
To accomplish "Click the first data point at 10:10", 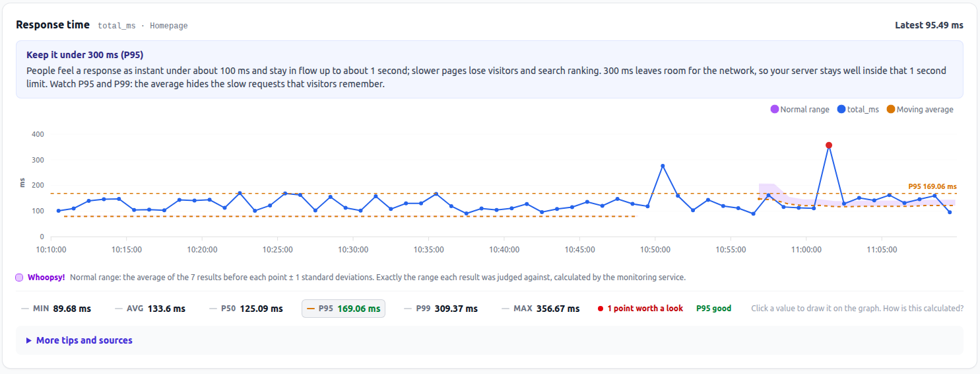I will (59, 211).
